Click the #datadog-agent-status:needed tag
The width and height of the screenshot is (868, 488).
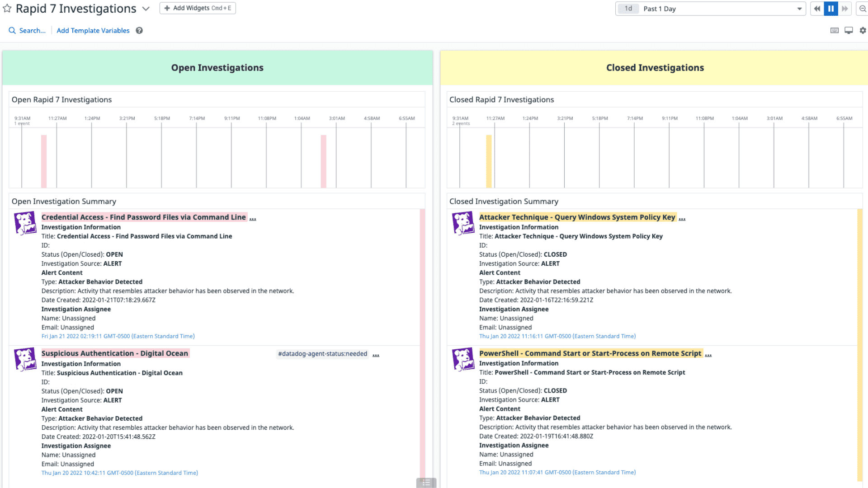(323, 354)
